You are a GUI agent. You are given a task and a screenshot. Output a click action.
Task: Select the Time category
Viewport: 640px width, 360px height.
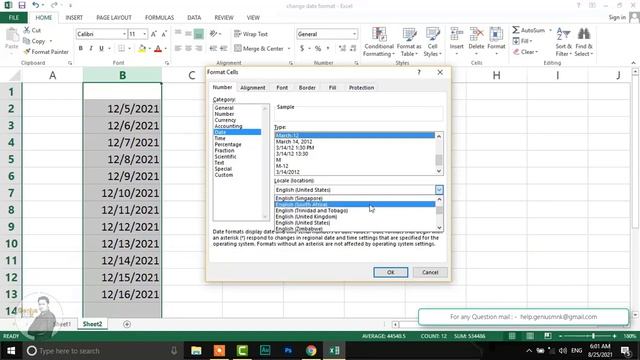pos(220,138)
